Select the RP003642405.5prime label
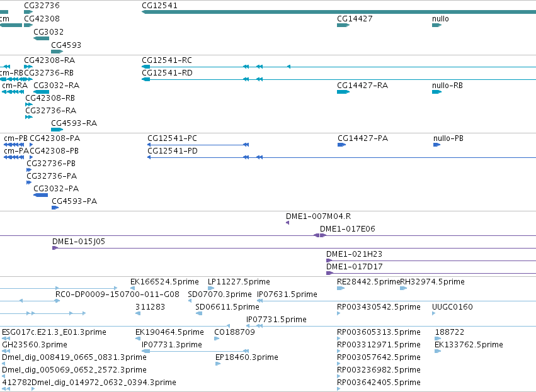The image size is (536, 392). pyautogui.click(x=379, y=383)
